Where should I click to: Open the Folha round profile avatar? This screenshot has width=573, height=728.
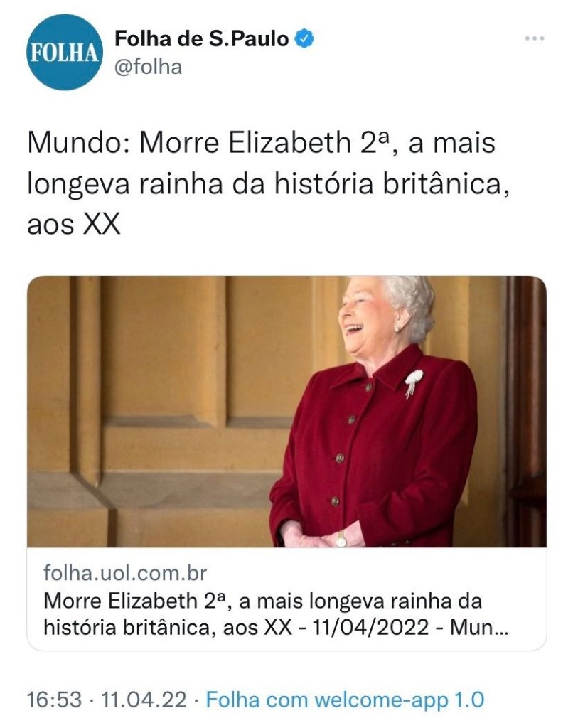click(x=64, y=52)
